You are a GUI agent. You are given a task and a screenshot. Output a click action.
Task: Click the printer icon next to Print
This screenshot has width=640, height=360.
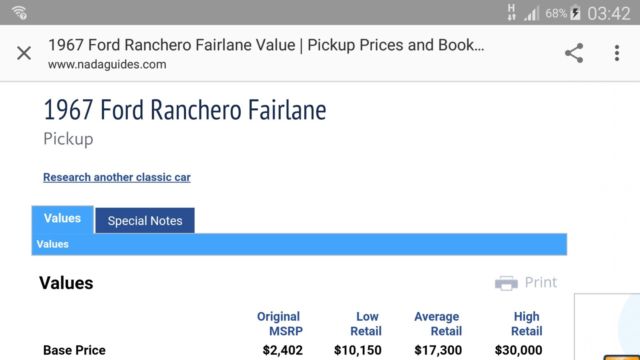tap(506, 283)
